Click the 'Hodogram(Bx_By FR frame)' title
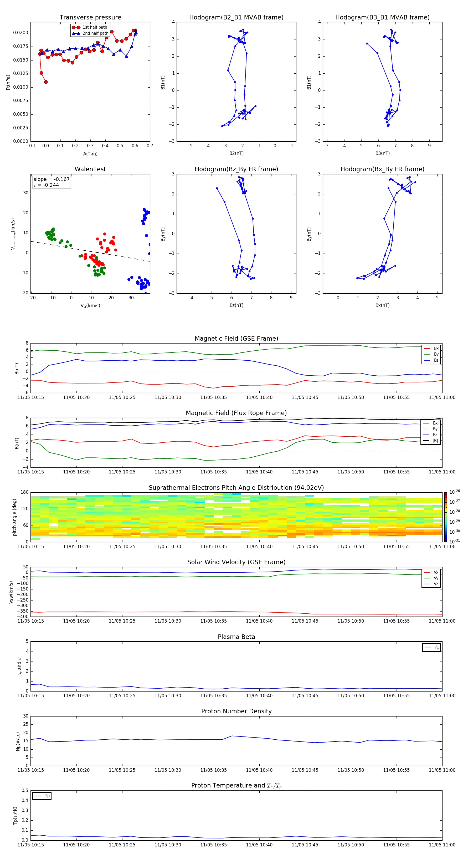This screenshot has height=868, width=473. [x=382, y=169]
